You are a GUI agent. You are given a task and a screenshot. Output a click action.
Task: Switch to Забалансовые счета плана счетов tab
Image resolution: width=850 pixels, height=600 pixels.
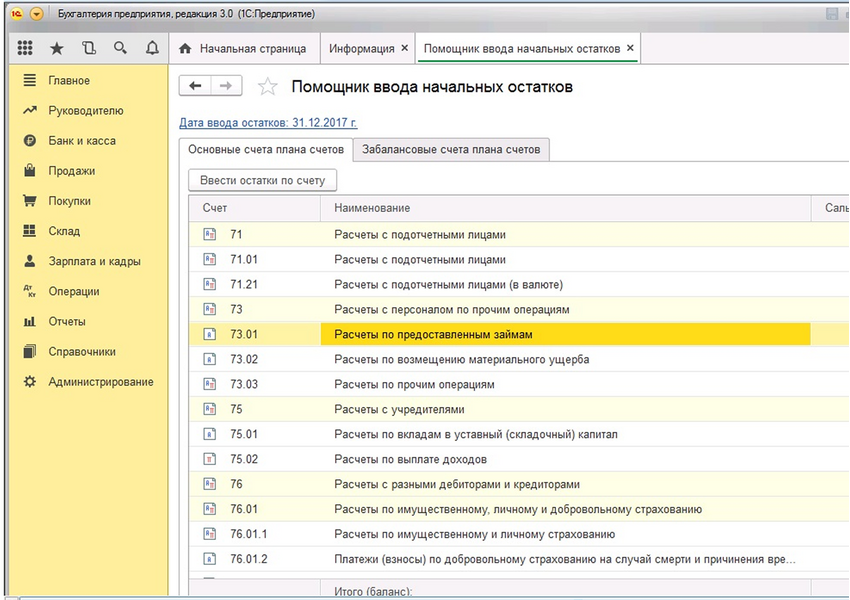click(x=451, y=149)
